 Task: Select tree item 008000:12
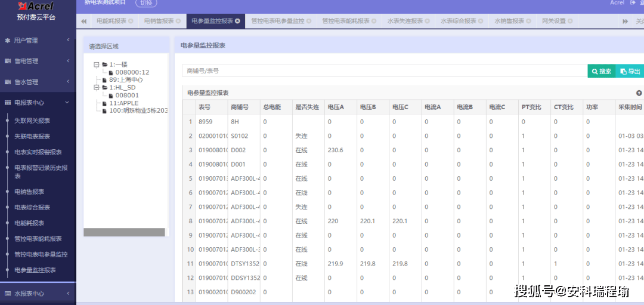(132, 72)
